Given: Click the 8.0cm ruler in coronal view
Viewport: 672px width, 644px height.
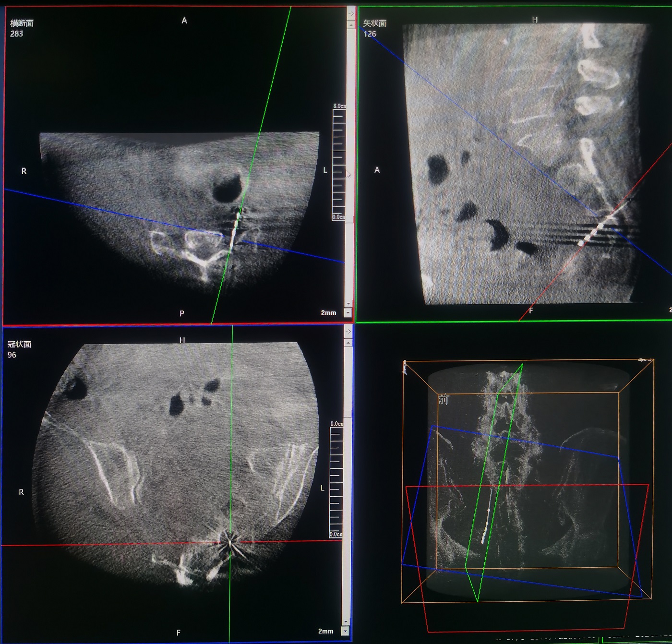Looking at the screenshot, I should [336, 480].
